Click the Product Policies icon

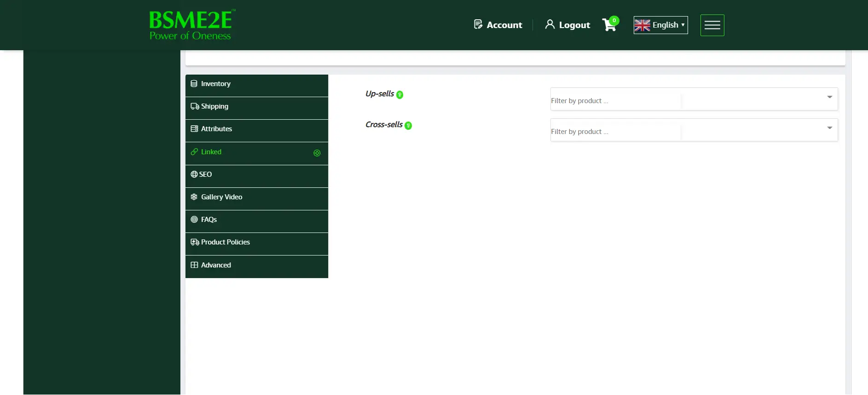[195, 242]
